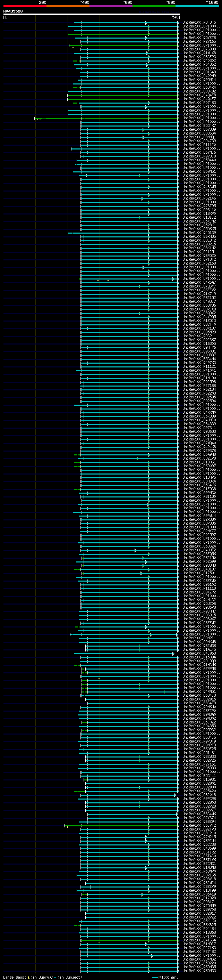
Task: Click the label UniRef100_Q01G49
Action: tap(199, 72)
